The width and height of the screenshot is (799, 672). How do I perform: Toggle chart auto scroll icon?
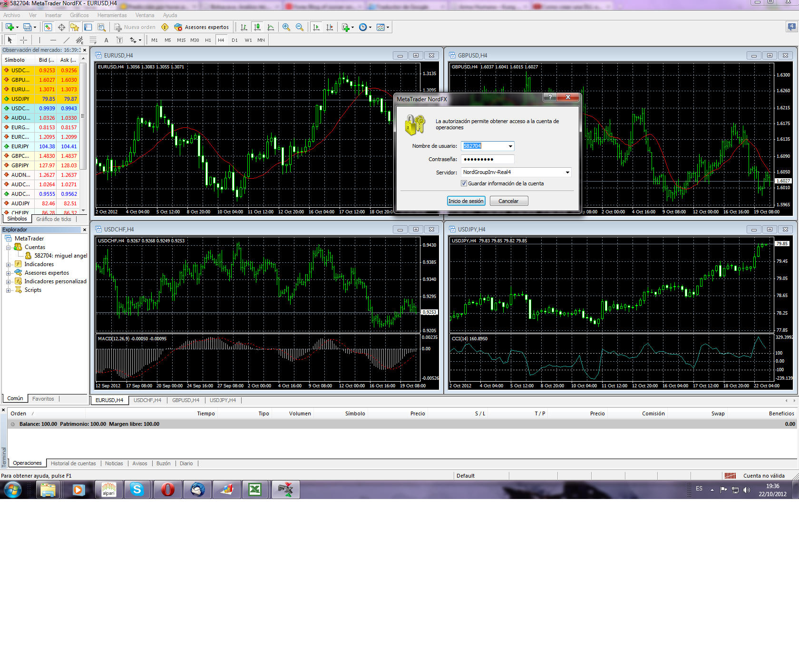(x=316, y=27)
